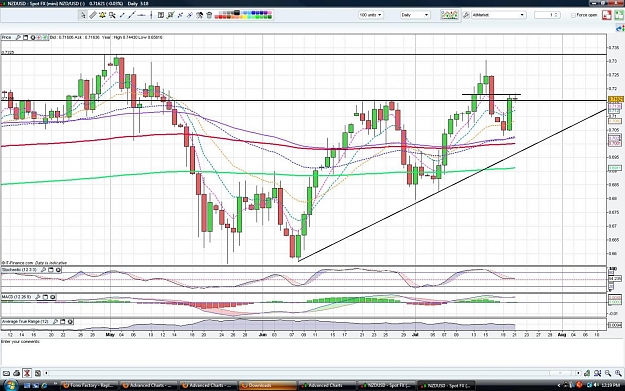Open the Windows Start button
Viewport: 625px width, 391px height.
pos(10,385)
